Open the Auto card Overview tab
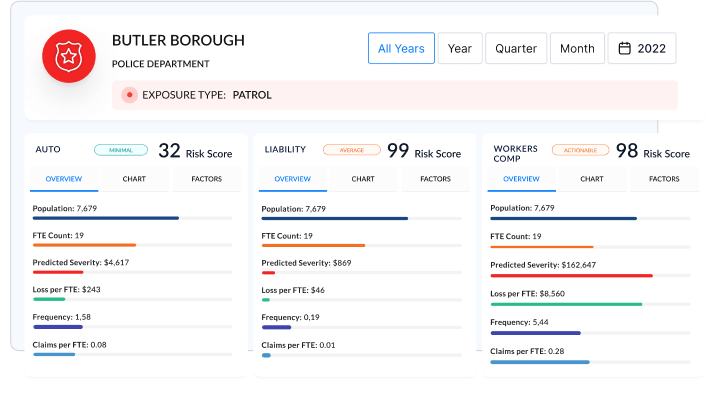Image resolution: width=723 pixels, height=397 pixels. click(64, 179)
